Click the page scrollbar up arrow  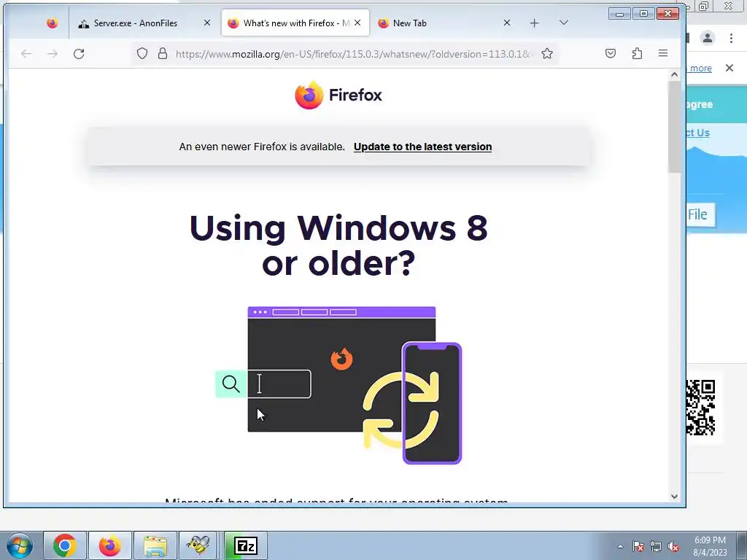(674, 74)
